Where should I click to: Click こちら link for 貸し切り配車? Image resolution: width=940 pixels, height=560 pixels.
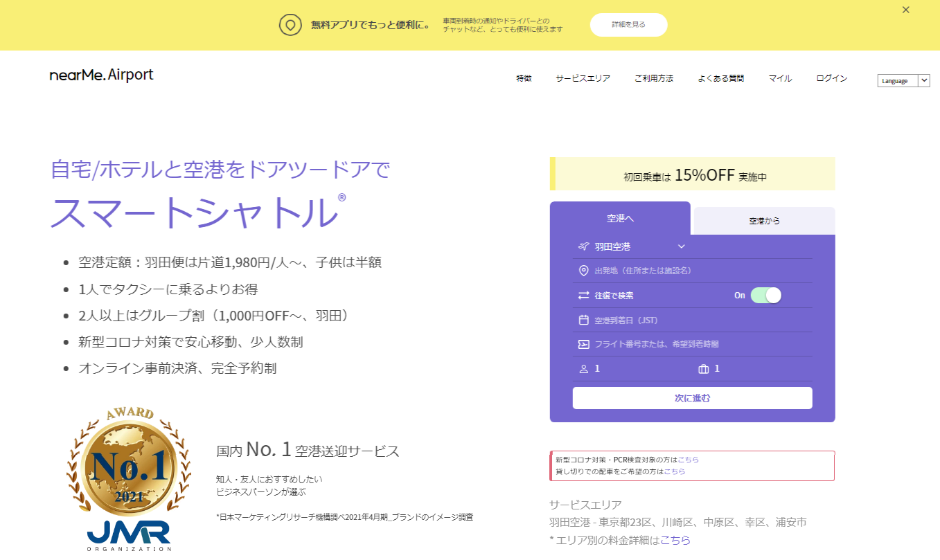[x=675, y=471]
